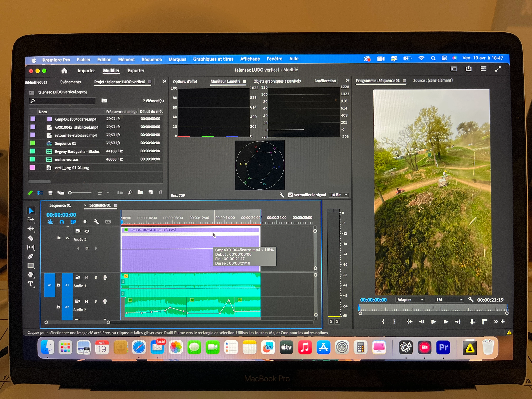Switch to Options d'effet tab
Viewport: 532px width, 399px height.
tap(185, 82)
